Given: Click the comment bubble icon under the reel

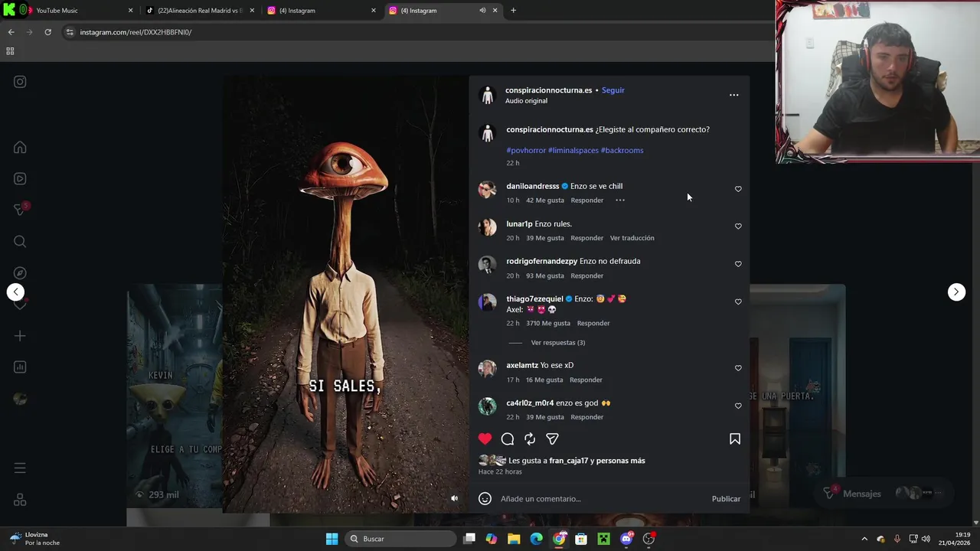Looking at the screenshot, I should click(507, 439).
